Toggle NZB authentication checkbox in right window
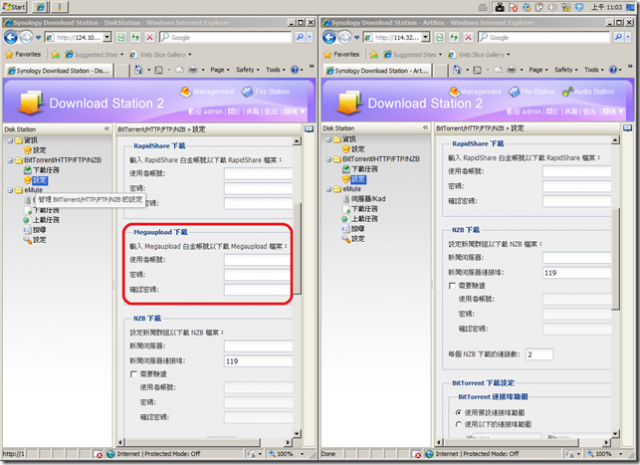The height and width of the screenshot is (465, 640). [452, 285]
